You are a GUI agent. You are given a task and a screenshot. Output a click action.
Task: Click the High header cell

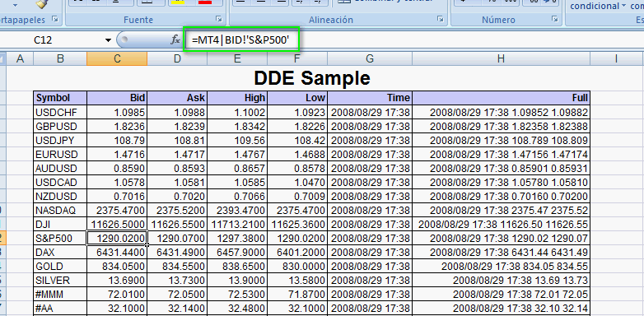237,98
